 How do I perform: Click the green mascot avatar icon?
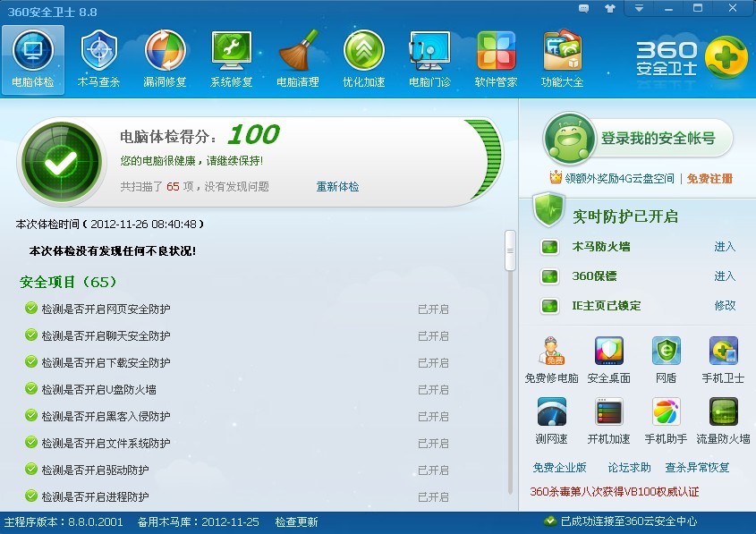point(569,139)
